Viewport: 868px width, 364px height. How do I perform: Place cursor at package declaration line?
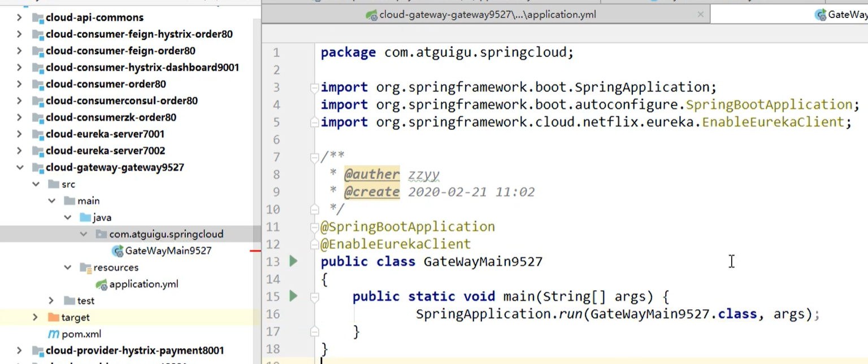coord(447,52)
